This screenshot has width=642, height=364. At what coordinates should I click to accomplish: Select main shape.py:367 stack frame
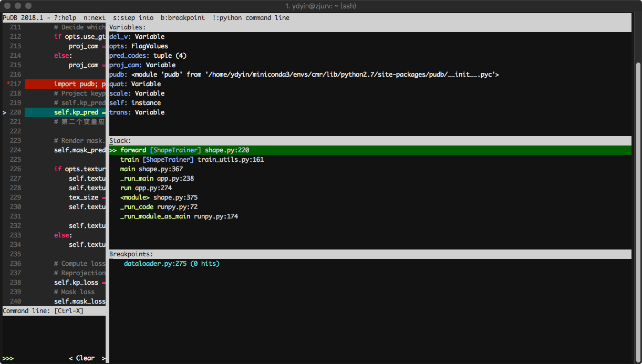tap(151, 169)
